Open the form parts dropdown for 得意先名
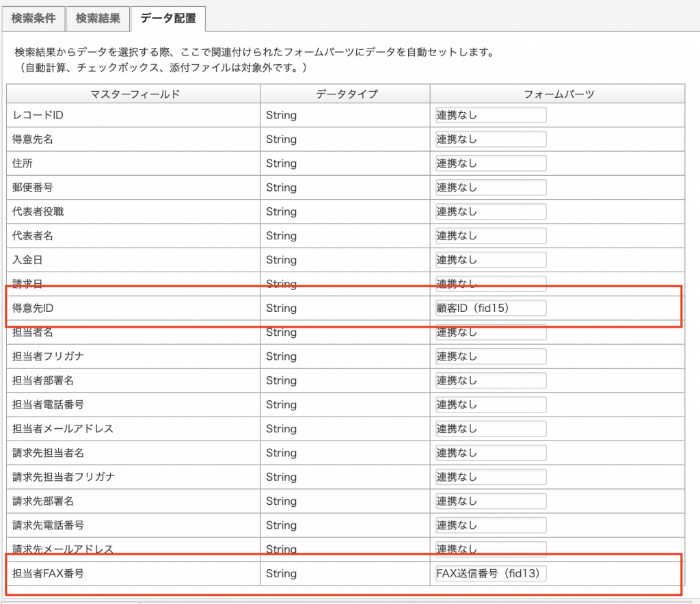The height and width of the screenshot is (604, 700). 491,140
